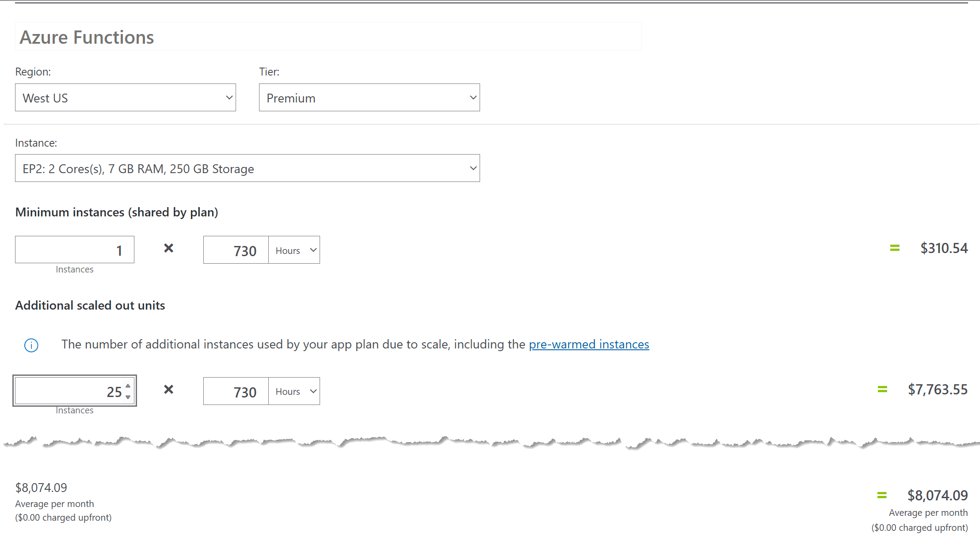Open the pre-warmed instances link

589,344
